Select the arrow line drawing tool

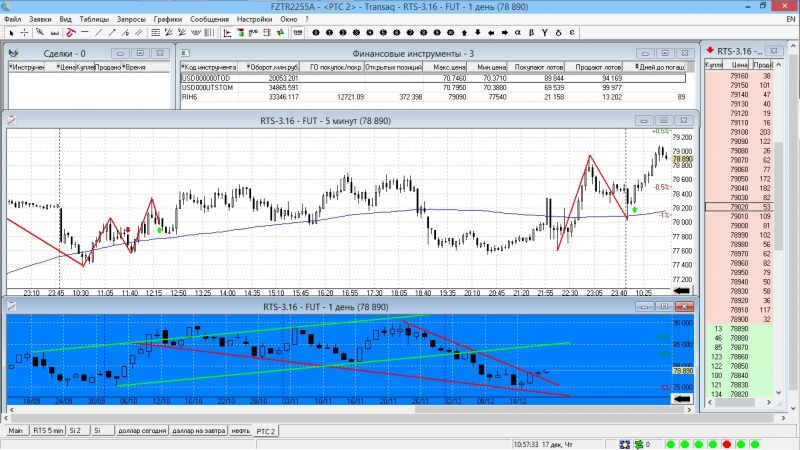coord(112,33)
